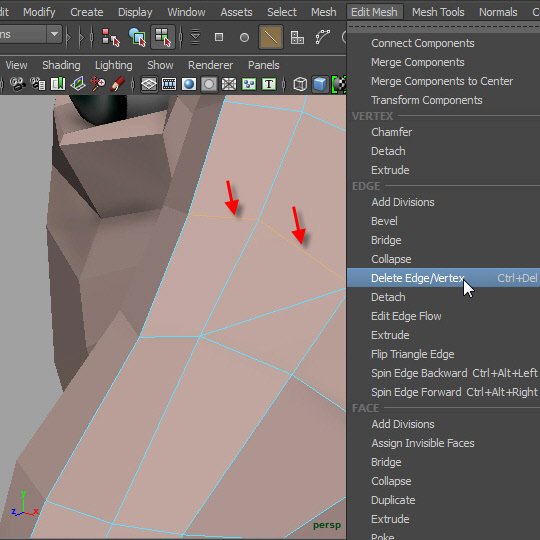Open the viewport Show menu

tap(160, 65)
